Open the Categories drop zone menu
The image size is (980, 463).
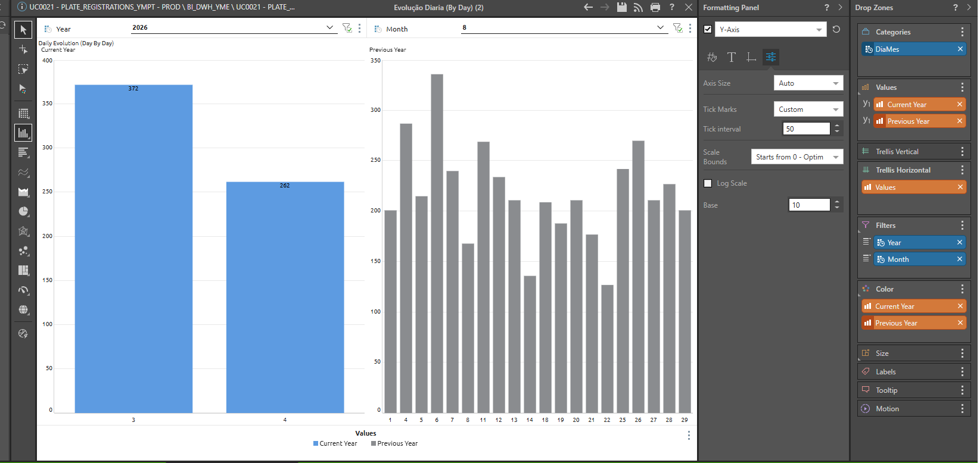pyautogui.click(x=962, y=32)
